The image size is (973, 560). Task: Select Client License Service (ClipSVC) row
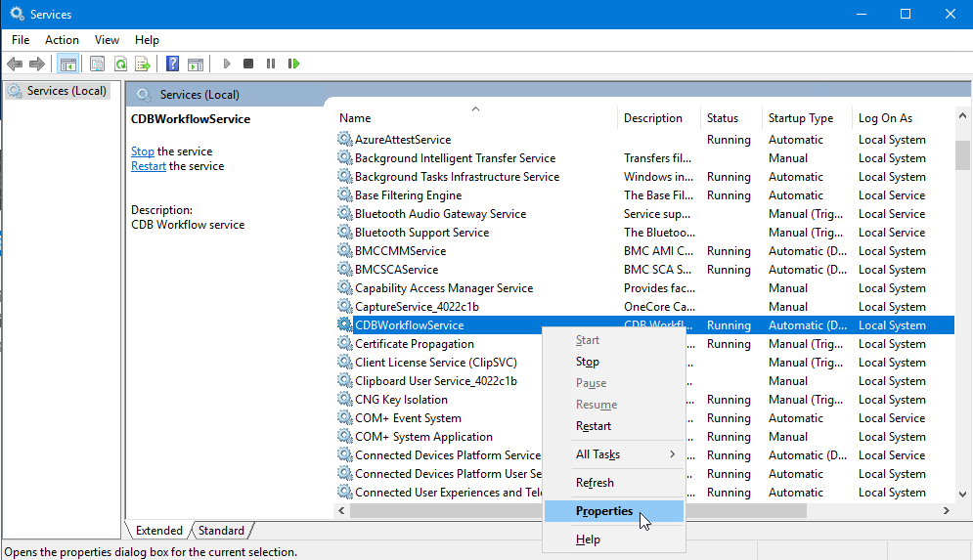(x=645, y=363)
